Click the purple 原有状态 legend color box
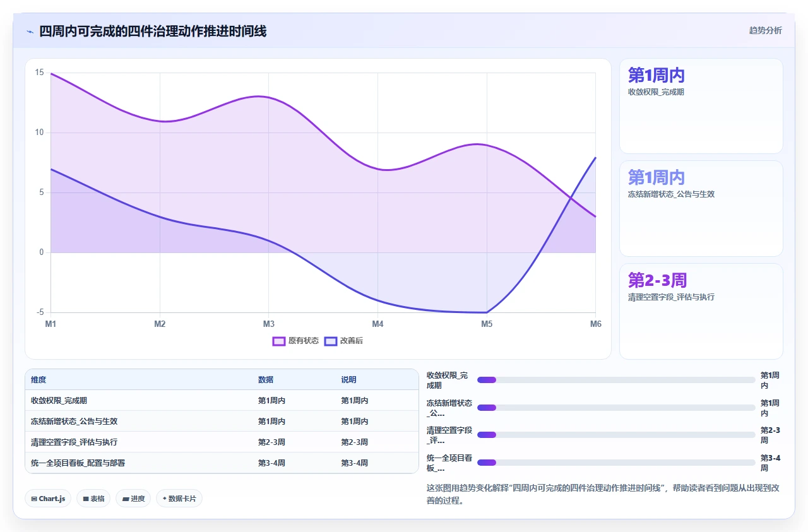 [279, 341]
